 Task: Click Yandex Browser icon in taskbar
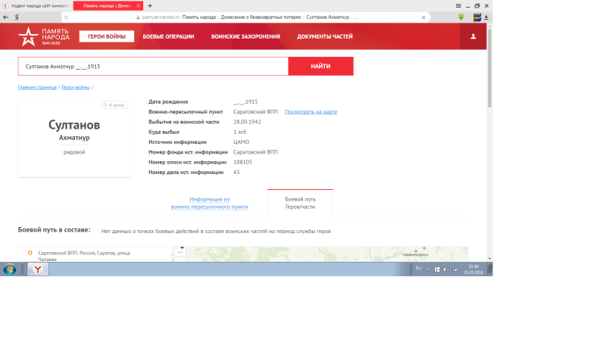38,269
